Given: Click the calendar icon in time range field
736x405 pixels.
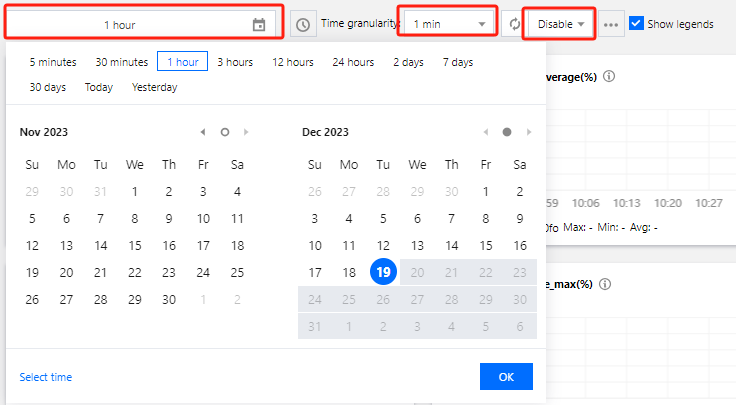Looking at the screenshot, I should 259,24.
